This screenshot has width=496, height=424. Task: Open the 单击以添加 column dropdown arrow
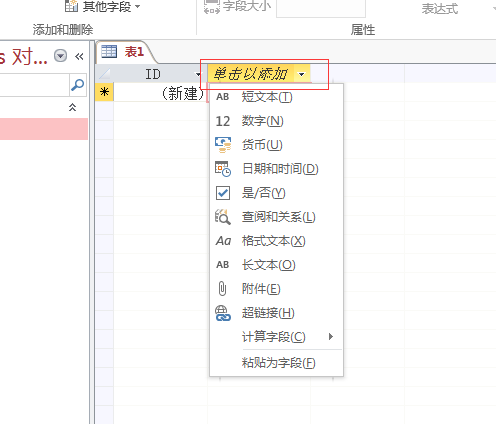coord(301,74)
